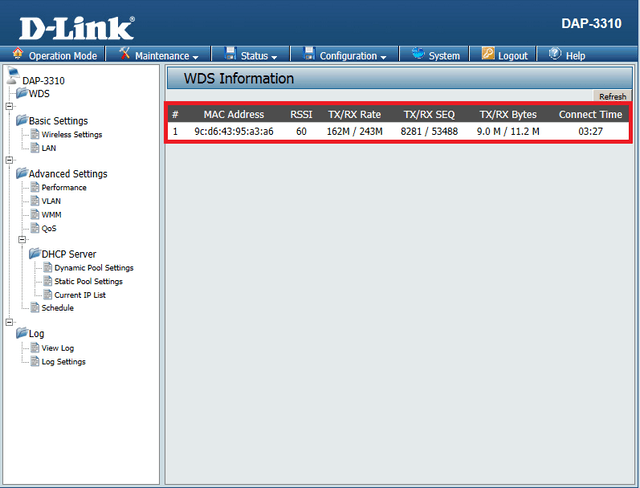The width and height of the screenshot is (640, 488).
Task: Click the Current IP List page icon
Action: point(48,294)
